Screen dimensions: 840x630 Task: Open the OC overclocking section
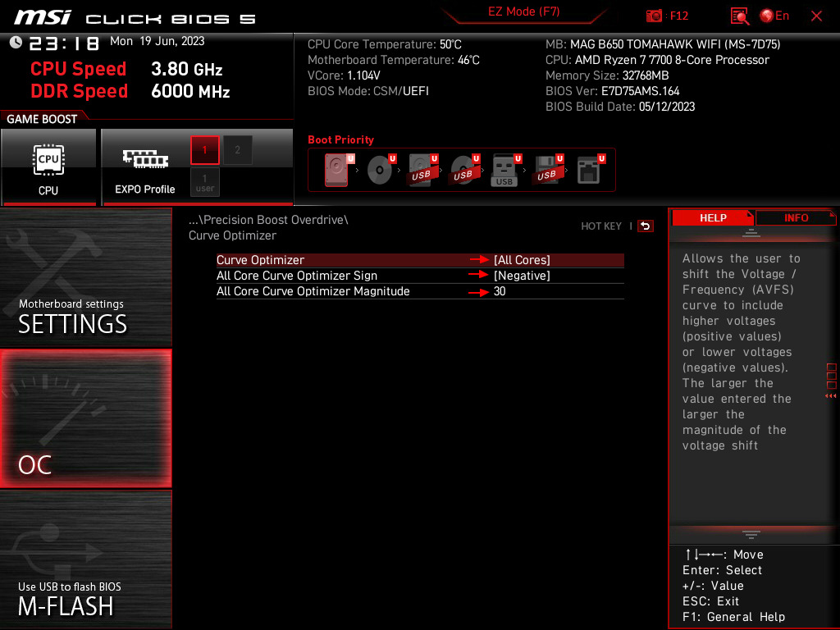pos(85,419)
